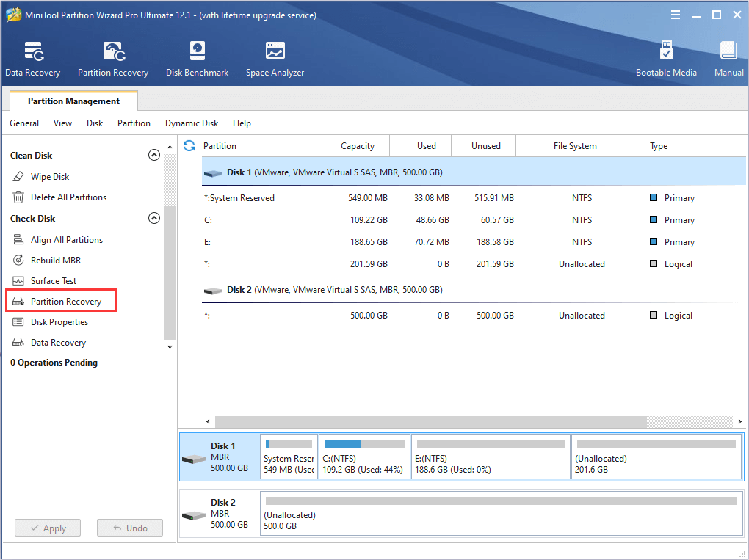Screen dimensions: 749x560
Task: Select the 500.00 GB unallocated row
Action: 474,315
